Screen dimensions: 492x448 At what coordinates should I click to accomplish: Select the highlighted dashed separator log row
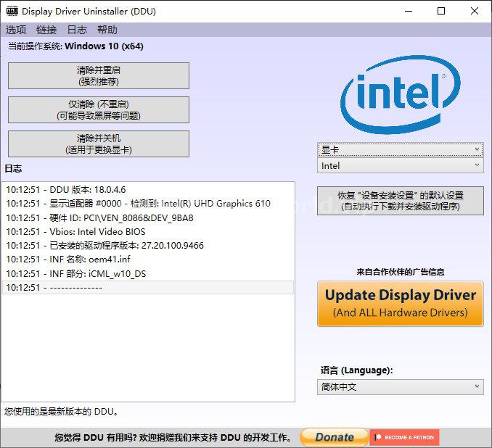click(x=148, y=288)
